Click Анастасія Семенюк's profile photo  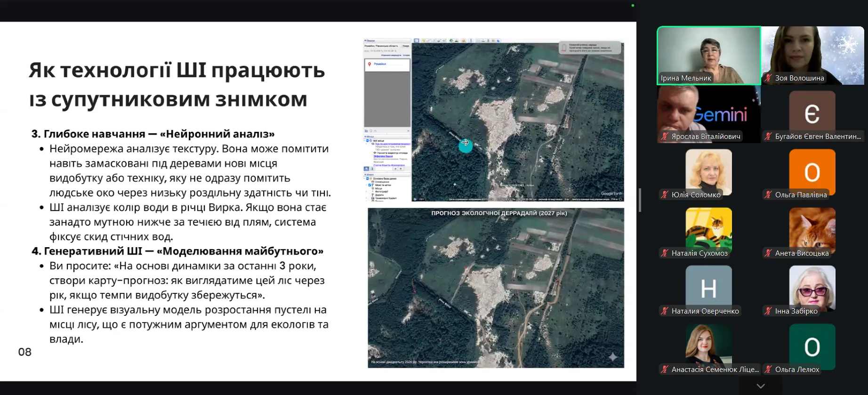pos(709,346)
